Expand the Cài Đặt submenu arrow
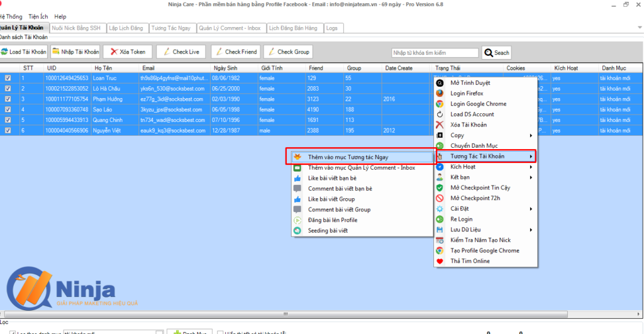Screen dimensions: 644x334 [x=531, y=209]
